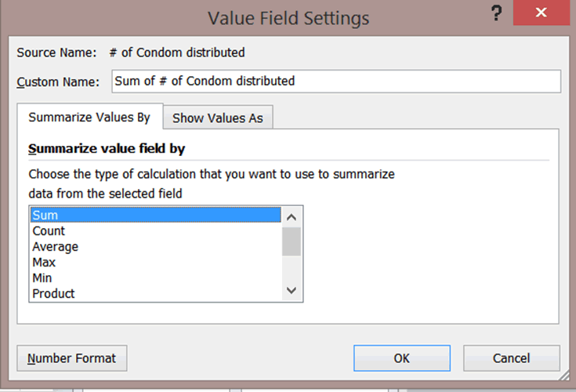Click the dialog's corner resize grip

tap(564, 376)
